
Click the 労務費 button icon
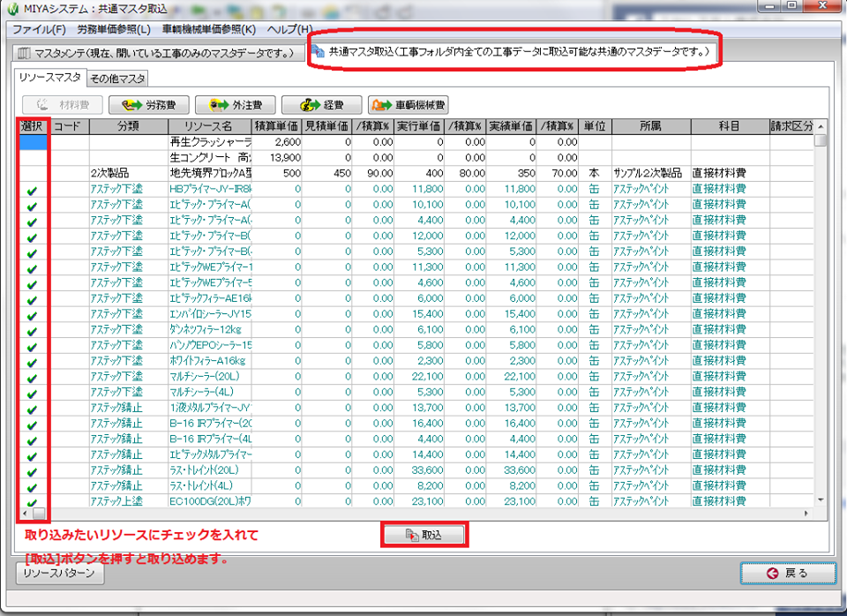131,105
